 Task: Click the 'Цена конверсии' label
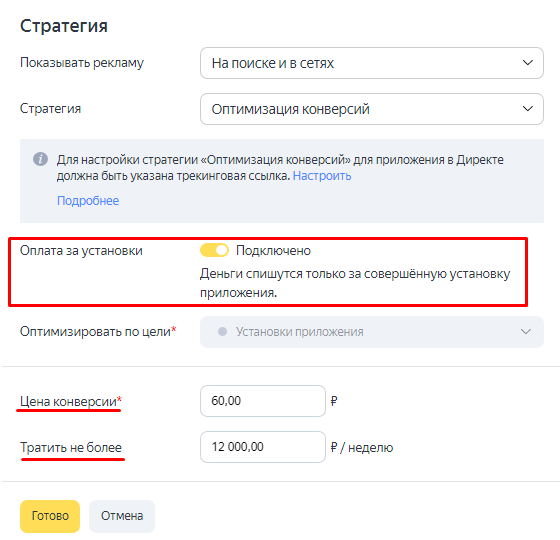pyautogui.click(x=70, y=401)
